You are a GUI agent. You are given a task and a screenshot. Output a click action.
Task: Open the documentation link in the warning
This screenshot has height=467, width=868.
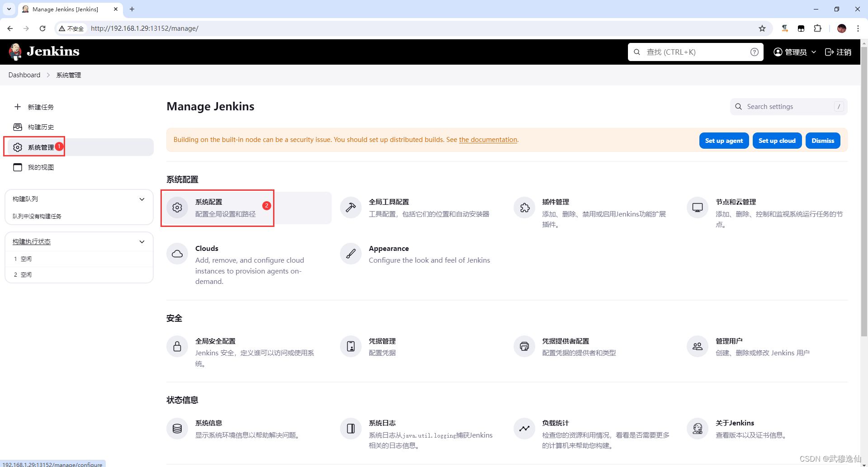pos(488,140)
